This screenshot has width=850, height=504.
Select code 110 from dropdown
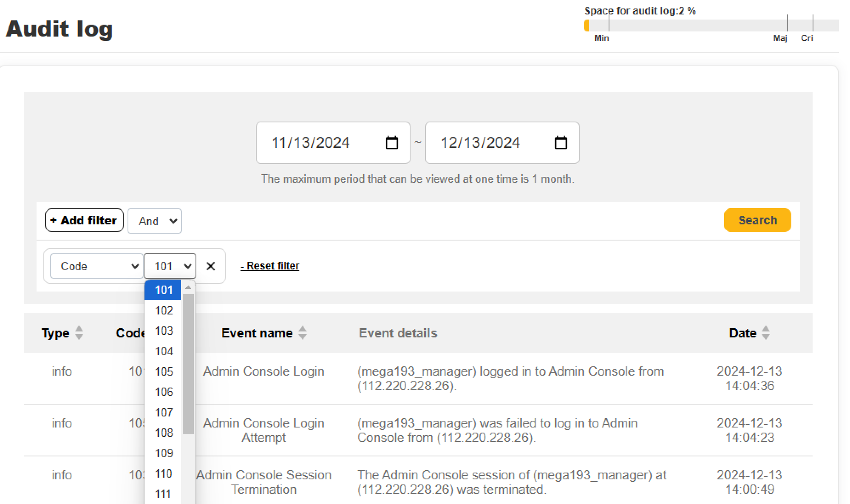point(164,474)
